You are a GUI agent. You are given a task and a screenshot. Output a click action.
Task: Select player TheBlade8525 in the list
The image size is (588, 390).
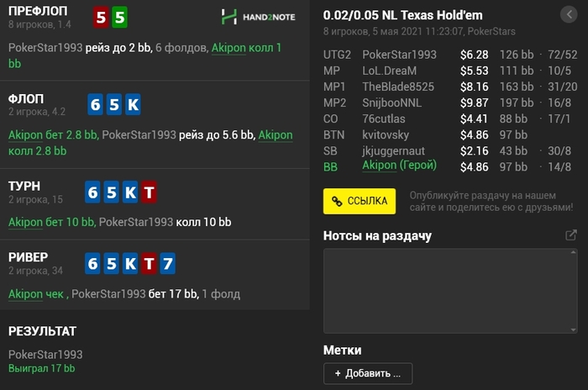click(396, 87)
